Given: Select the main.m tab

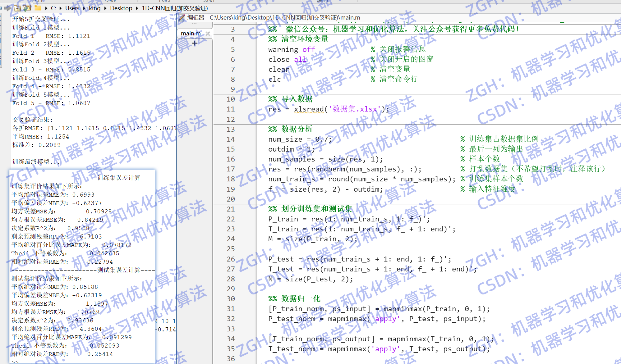Looking at the screenshot, I should pyautogui.click(x=191, y=34).
